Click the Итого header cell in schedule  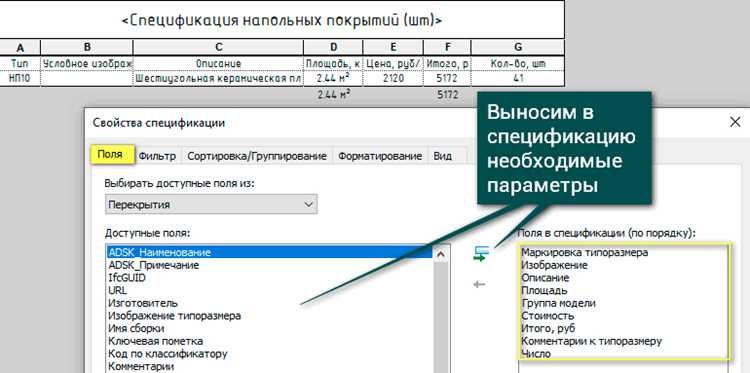pos(447,64)
